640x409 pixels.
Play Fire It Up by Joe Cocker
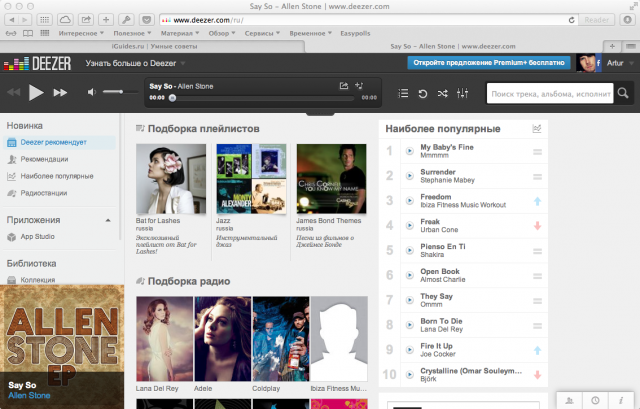coord(409,350)
